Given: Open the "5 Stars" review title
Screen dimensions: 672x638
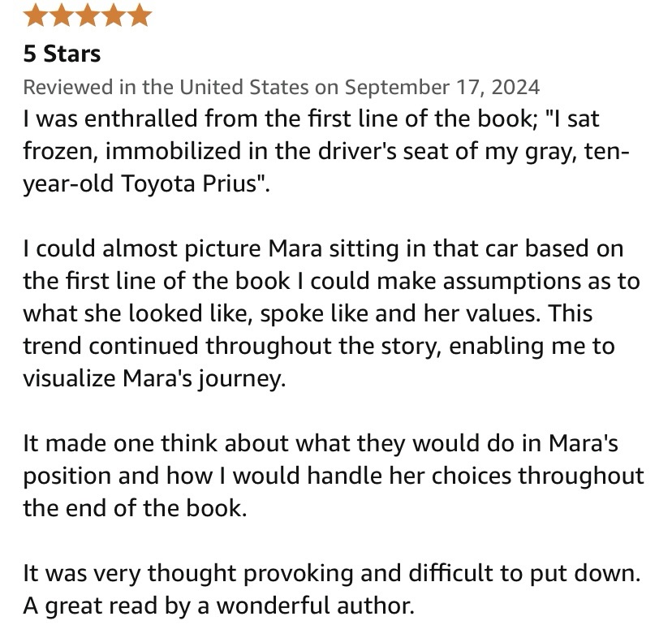Looking at the screenshot, I should pyautogui.click(x=62, y=54).
